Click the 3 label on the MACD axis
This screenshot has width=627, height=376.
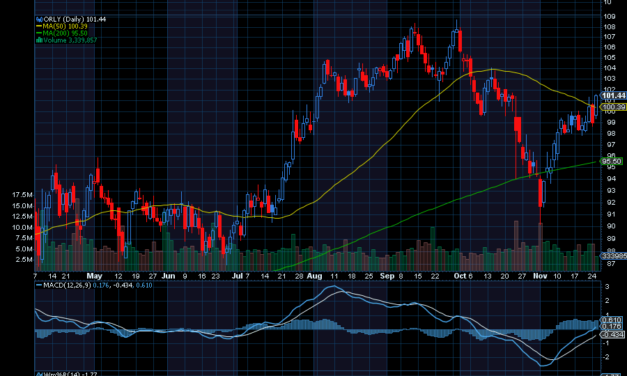point(607,287)
